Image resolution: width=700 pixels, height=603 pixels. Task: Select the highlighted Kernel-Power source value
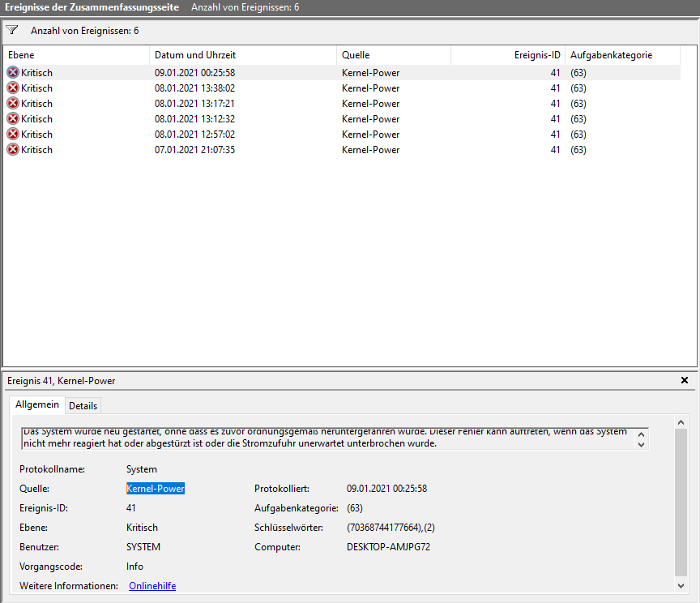[156, 489]
